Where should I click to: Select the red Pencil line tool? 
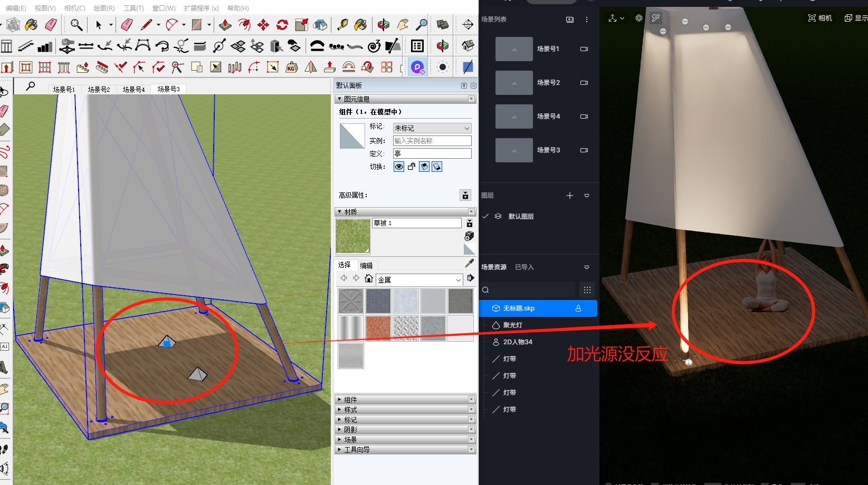coord(146,25)
